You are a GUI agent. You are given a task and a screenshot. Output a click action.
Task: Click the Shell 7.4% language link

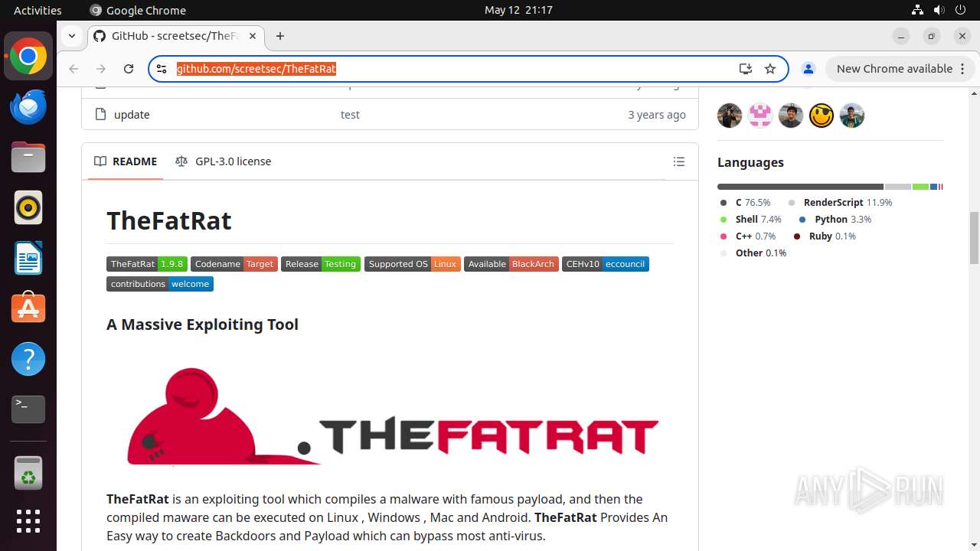(751, 220)
